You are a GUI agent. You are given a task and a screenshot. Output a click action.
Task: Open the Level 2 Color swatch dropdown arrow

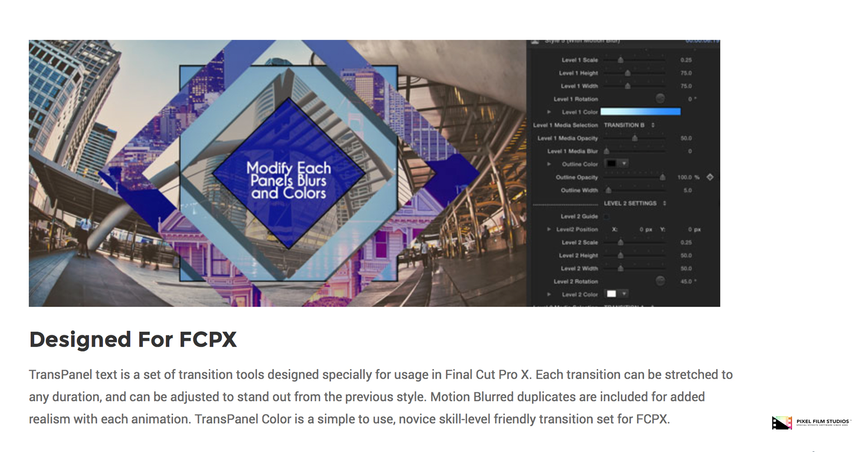[x=624, y=294]
